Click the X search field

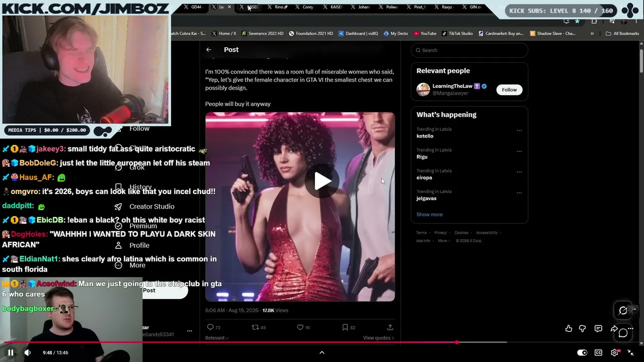click(x=469, y=50)
